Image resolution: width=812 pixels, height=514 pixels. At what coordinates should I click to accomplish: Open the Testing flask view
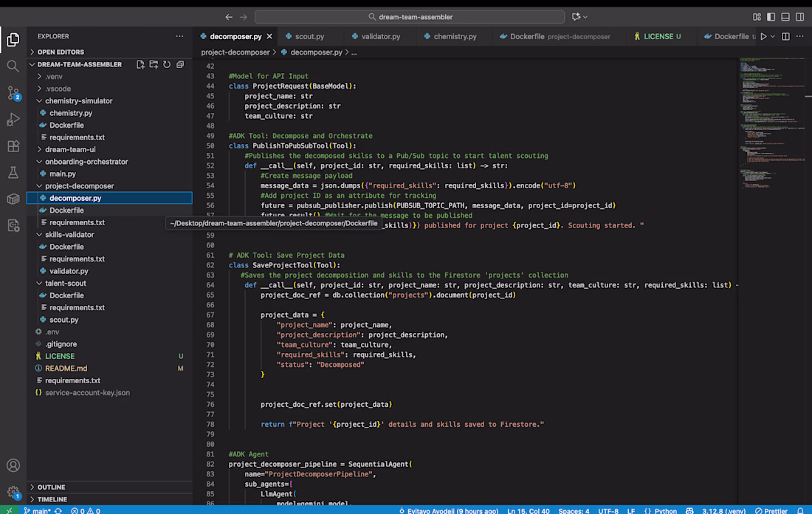coord(13,173)
